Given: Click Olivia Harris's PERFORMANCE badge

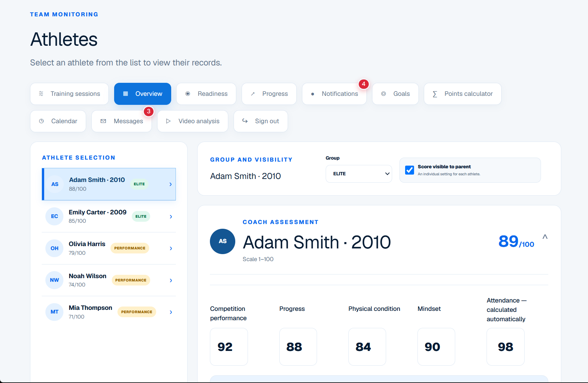Looking at the screenshot, I should (130, 248).
